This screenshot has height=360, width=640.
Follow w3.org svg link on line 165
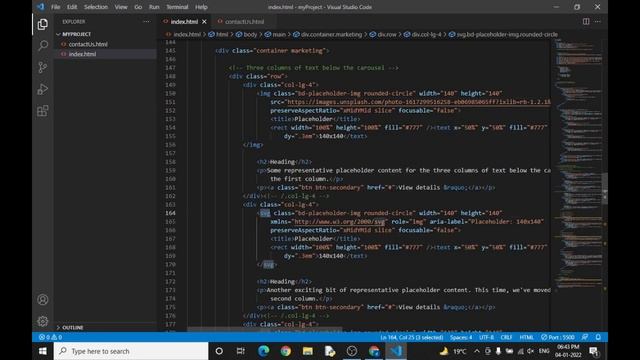pyautogui.click(x=340, y=222)
